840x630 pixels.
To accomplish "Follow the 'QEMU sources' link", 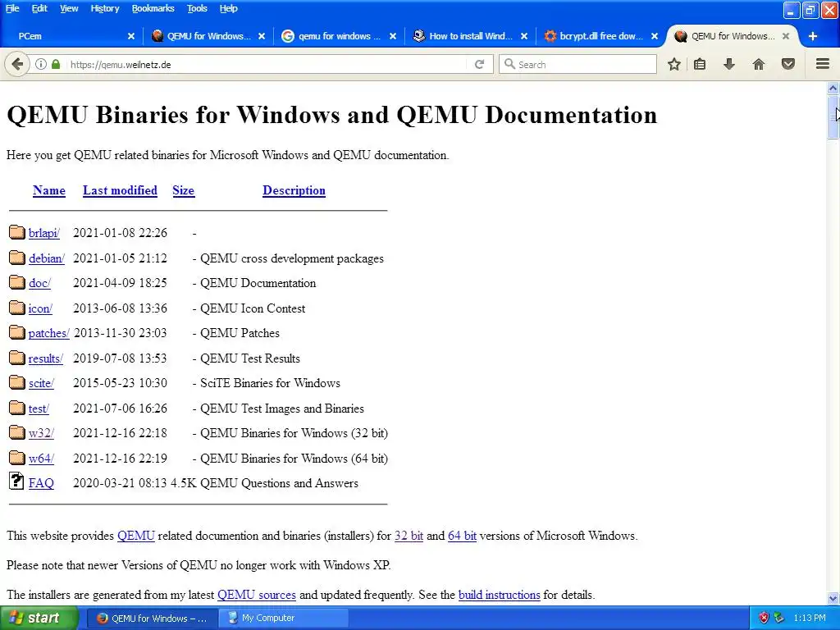I will tap(257, 595).
